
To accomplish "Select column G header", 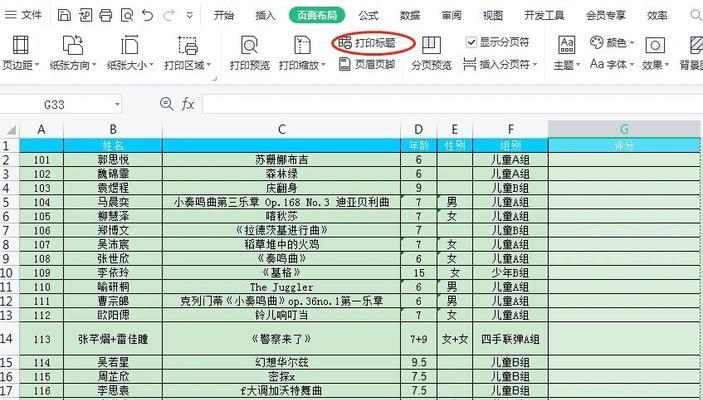I will [624, 130].
